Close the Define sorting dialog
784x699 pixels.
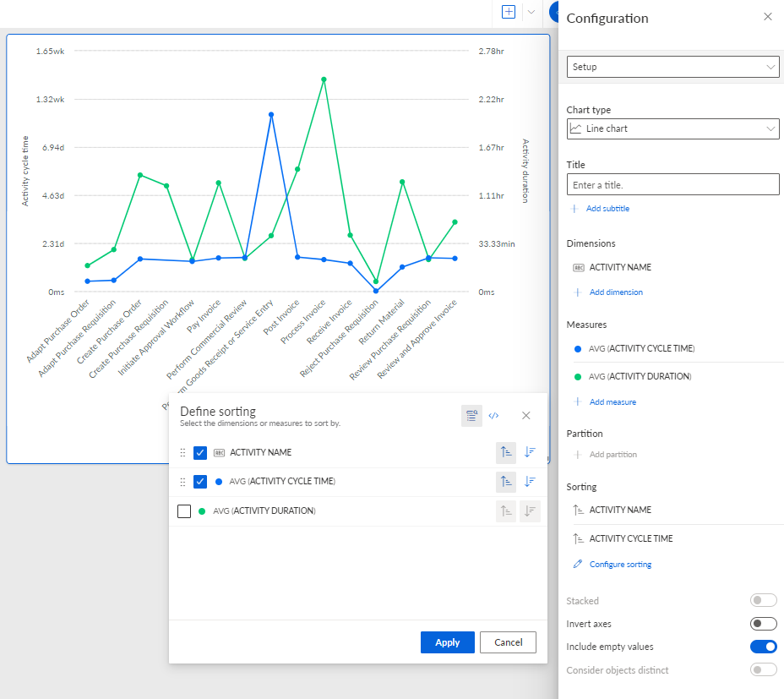pos(526,415)
